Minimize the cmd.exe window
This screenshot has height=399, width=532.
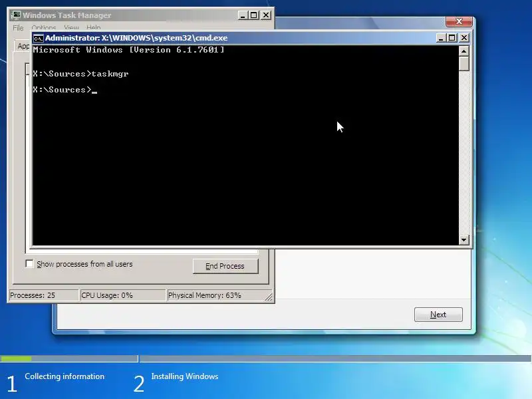point(441,38)
